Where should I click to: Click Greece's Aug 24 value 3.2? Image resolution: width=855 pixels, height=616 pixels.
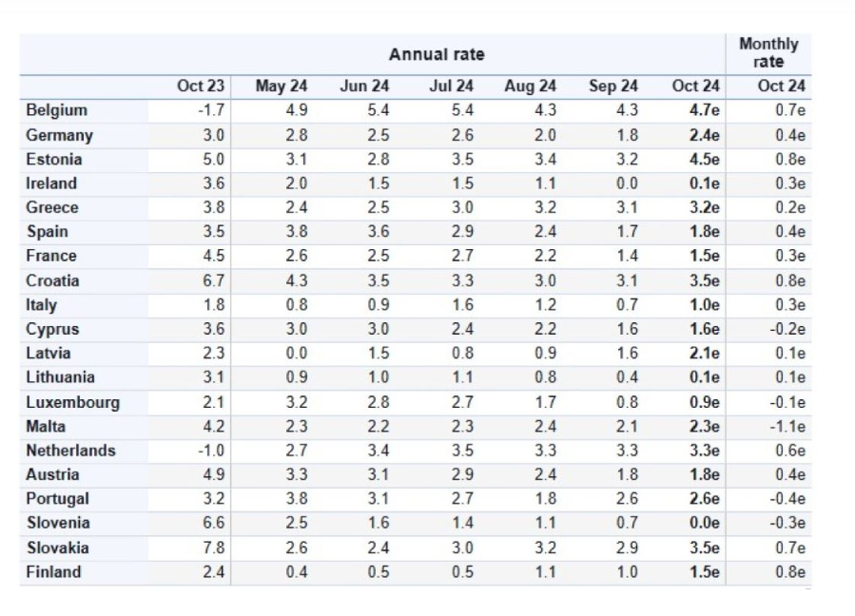coord(545,207)
